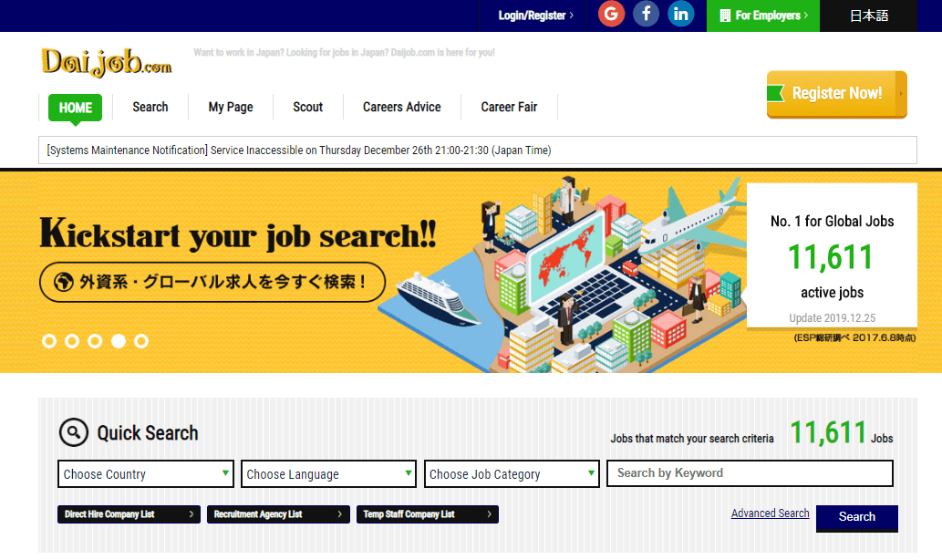Select the second banner slide dot

click(72, 341)
